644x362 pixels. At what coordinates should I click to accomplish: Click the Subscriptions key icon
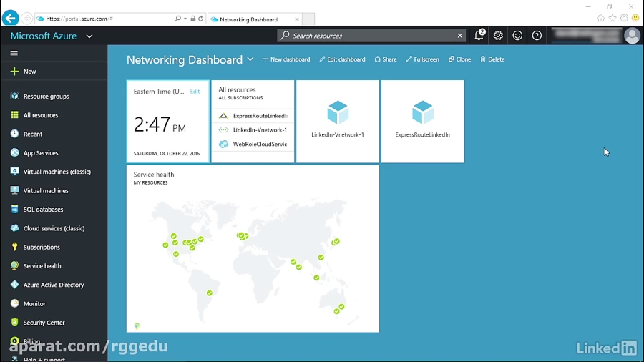coord(14,247)
